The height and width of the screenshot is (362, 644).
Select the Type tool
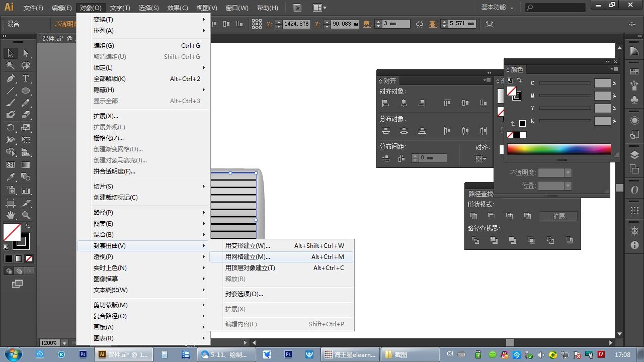(26, 78)
